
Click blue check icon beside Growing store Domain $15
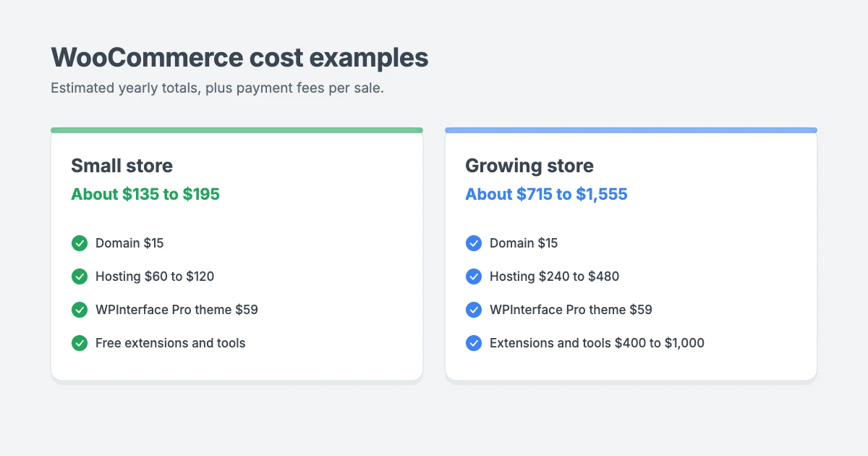[x=474, y=243]
